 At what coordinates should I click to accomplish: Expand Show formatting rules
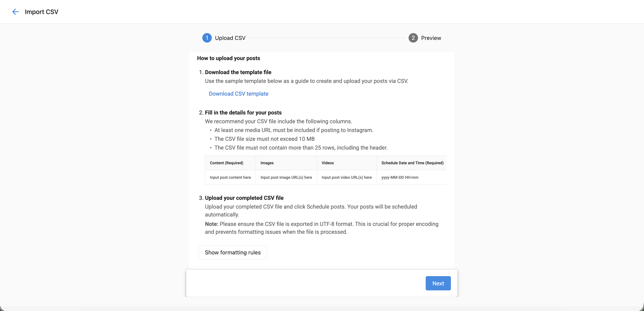(233, 252)
